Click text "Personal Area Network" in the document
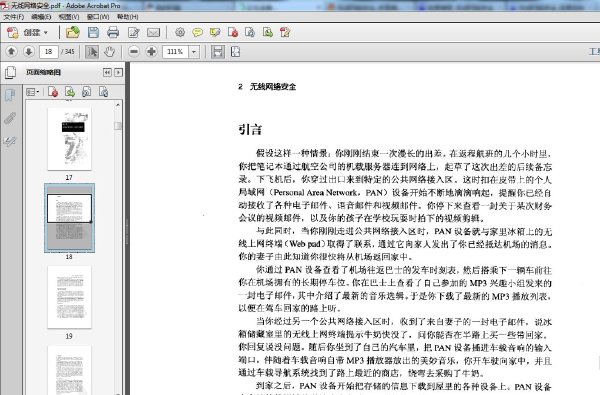Viewport: 600px width, 395px height. point(315,193)
